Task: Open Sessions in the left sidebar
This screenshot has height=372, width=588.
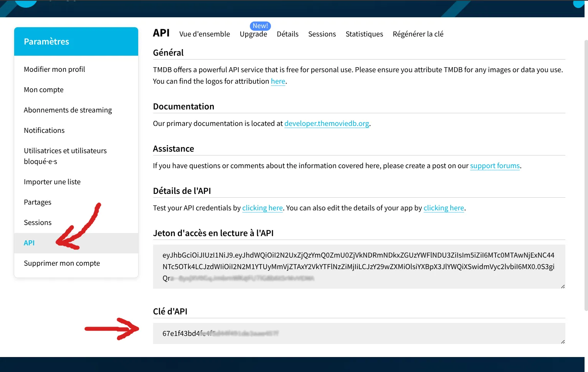Action: tap(76, 223)
